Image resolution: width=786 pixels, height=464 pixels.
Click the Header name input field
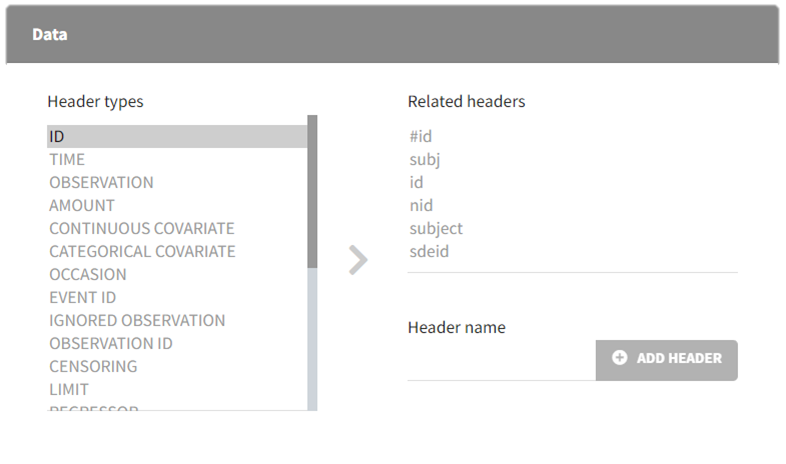click(x=500, y=362)
